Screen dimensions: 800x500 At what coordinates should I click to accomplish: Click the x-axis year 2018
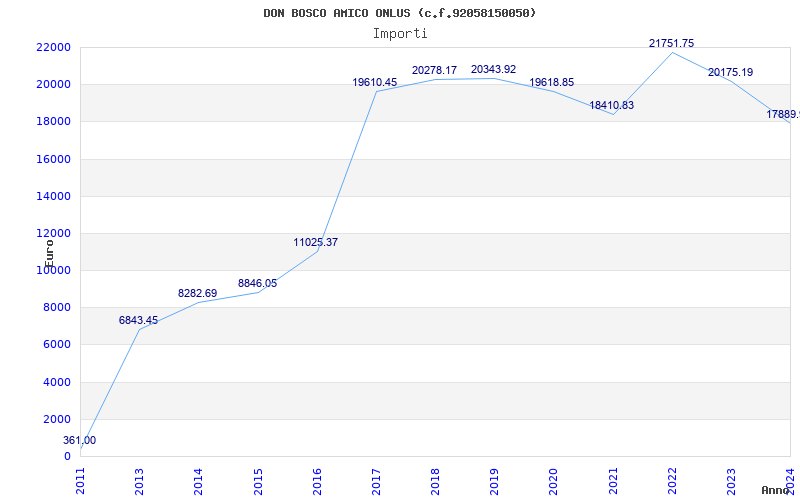pyautogui.click(x=435, y=482)
